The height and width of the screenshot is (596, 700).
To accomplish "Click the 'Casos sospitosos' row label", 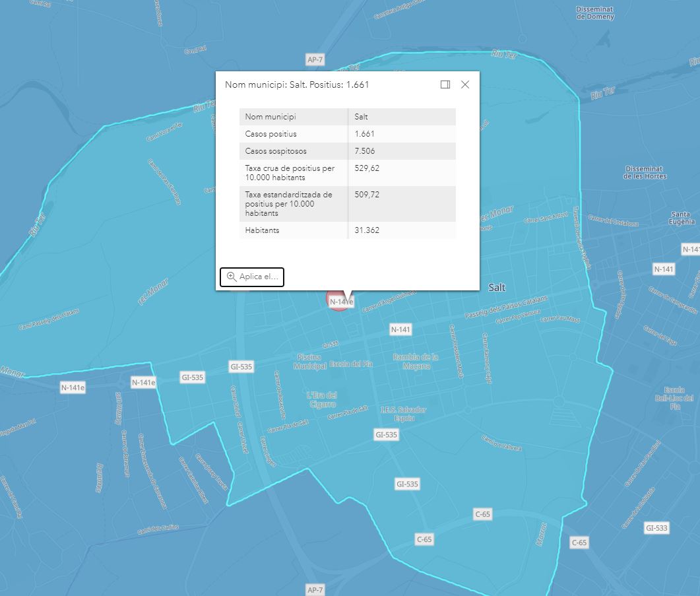I will pyautogui.click(x=276, y=151).
